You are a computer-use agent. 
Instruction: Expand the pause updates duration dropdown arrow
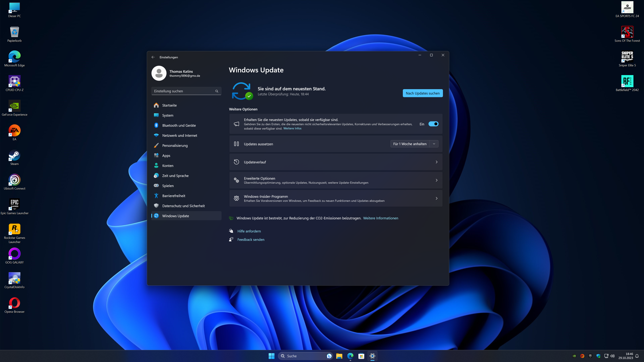[x=434, y=144]
